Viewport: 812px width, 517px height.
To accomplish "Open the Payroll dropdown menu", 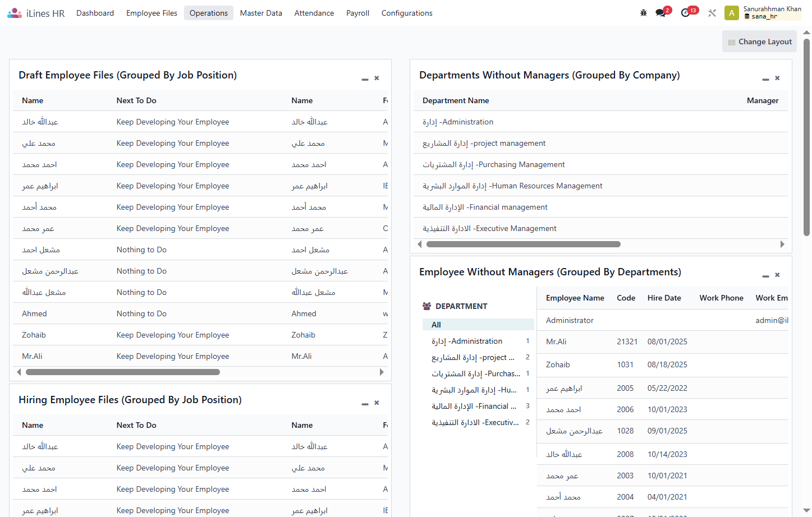I will [x=357, y=13].
